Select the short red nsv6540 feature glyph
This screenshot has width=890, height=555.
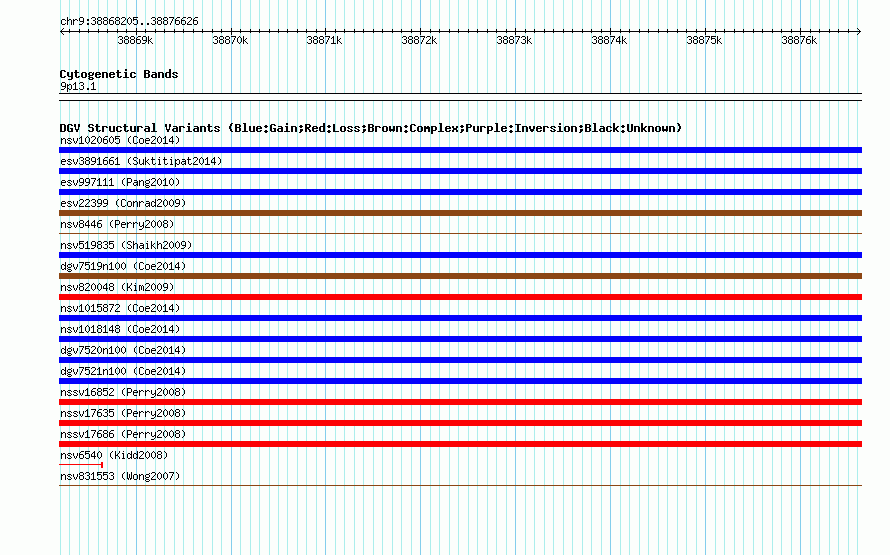(x=81, y=465)
